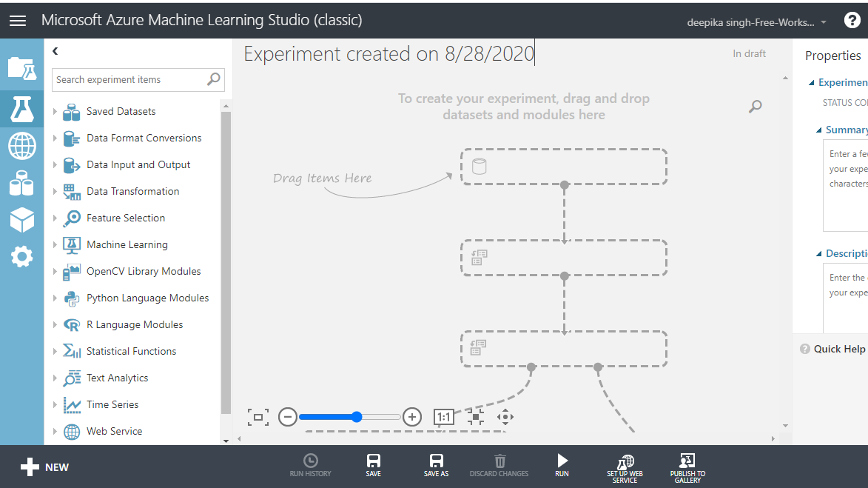This screenshot has height=488, width=868.
Task: Click the Text Analytics icon
Action: [72, 378]
